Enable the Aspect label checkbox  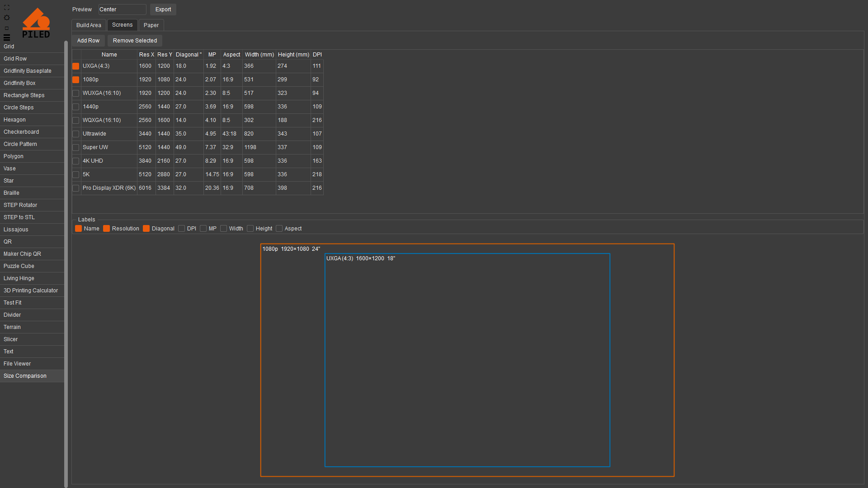pos(279,229)
